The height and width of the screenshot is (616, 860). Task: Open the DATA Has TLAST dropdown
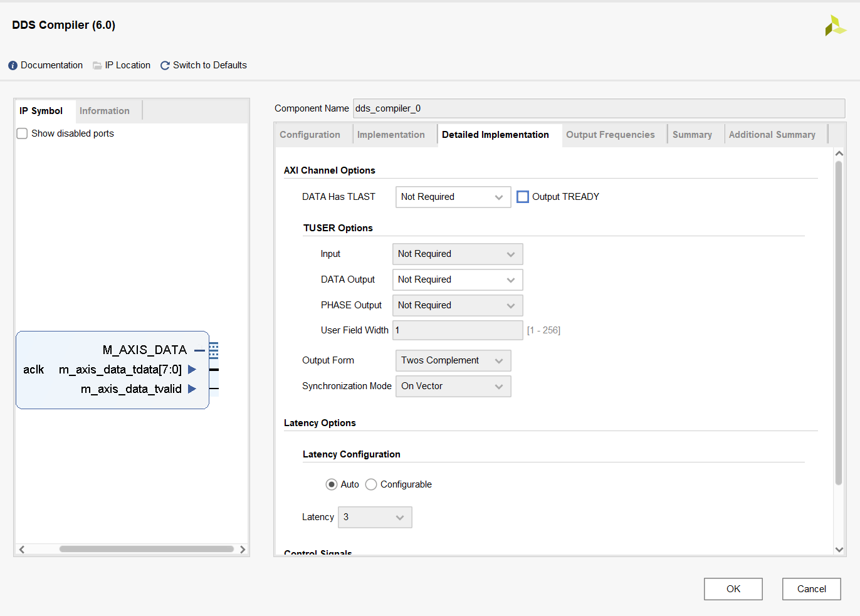click(453, 197)
